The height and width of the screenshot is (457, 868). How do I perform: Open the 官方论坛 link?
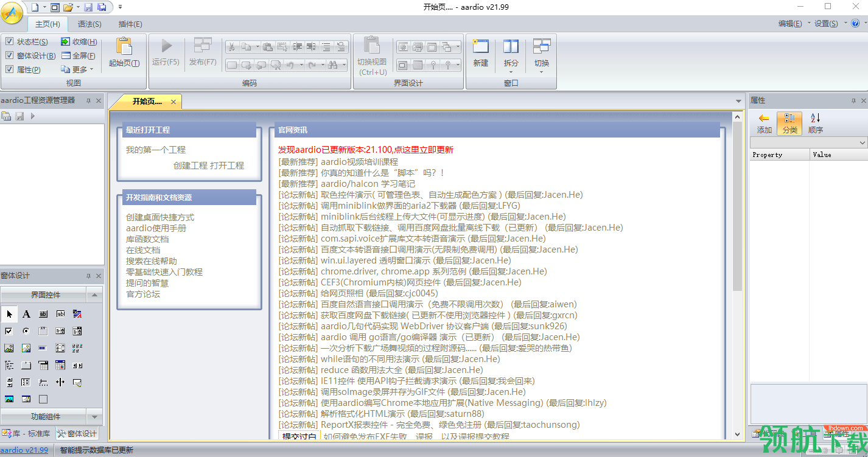point(143,294)
